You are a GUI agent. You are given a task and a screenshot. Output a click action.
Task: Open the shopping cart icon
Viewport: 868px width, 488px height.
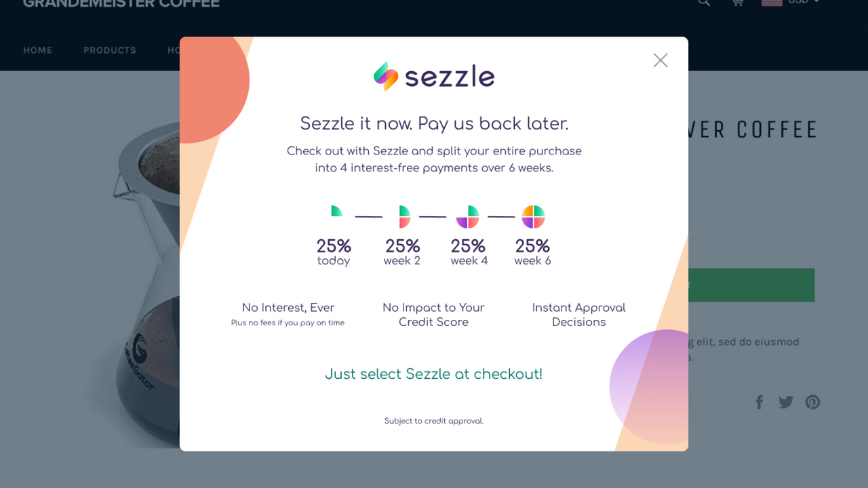(x=737, y=2)
